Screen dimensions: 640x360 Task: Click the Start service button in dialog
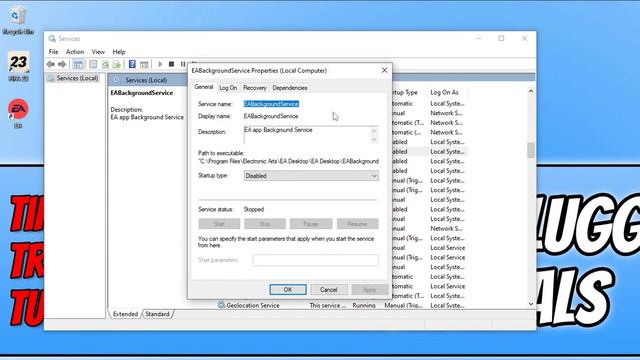click(219, 224)
